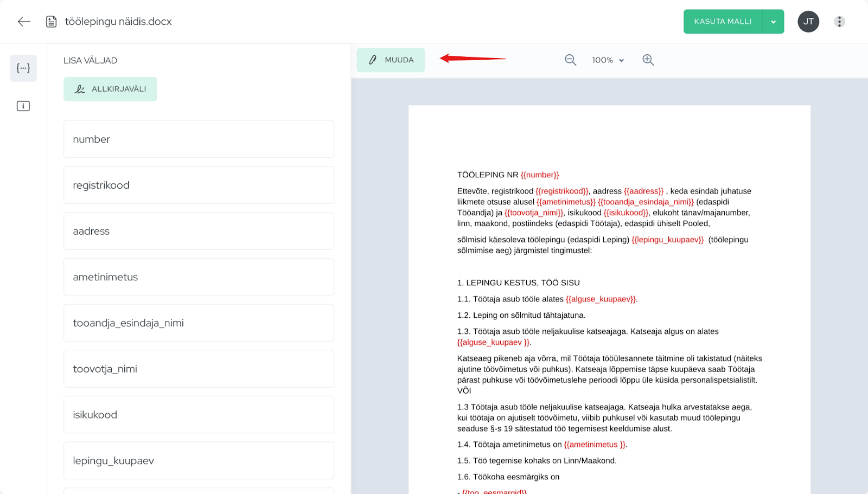
Task: Open the three-dot more options menu
Action: pos(839,22)
